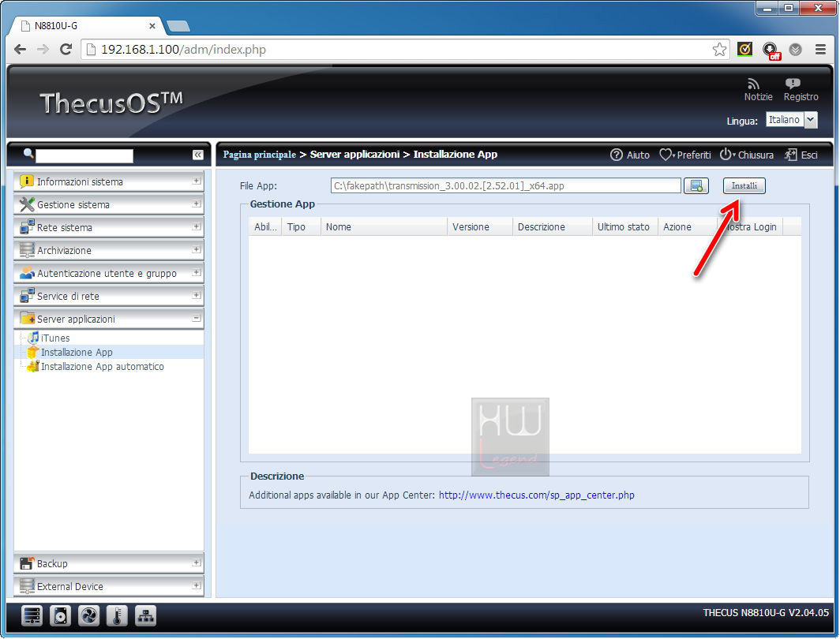This screenshot has width=840, height=639.
Task: Click the grey shield extension icon
Action: tap(796, 50)
